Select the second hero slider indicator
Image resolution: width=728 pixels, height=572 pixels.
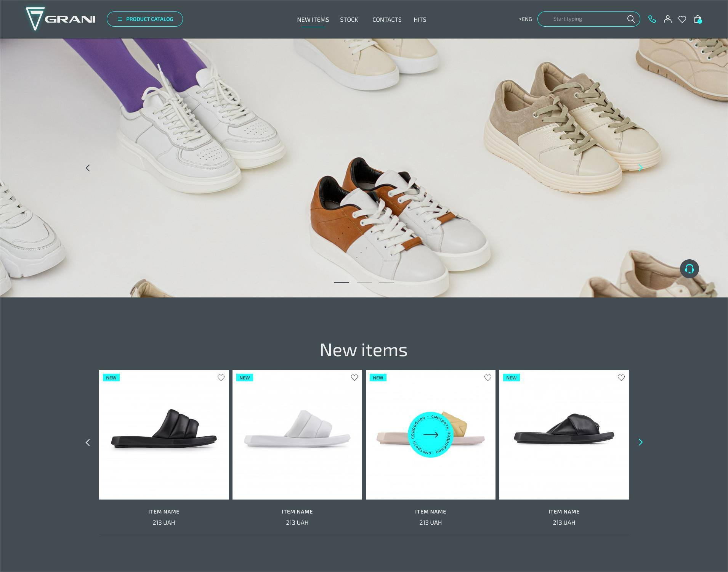(x=364, y=282)
